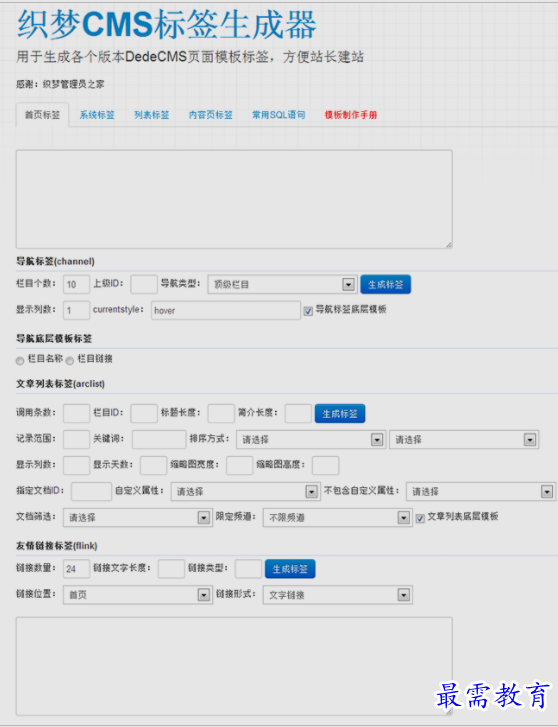Screen dimensions: 558x727
Task: Grab the top textarea resize handle
Action: (449, 245)
